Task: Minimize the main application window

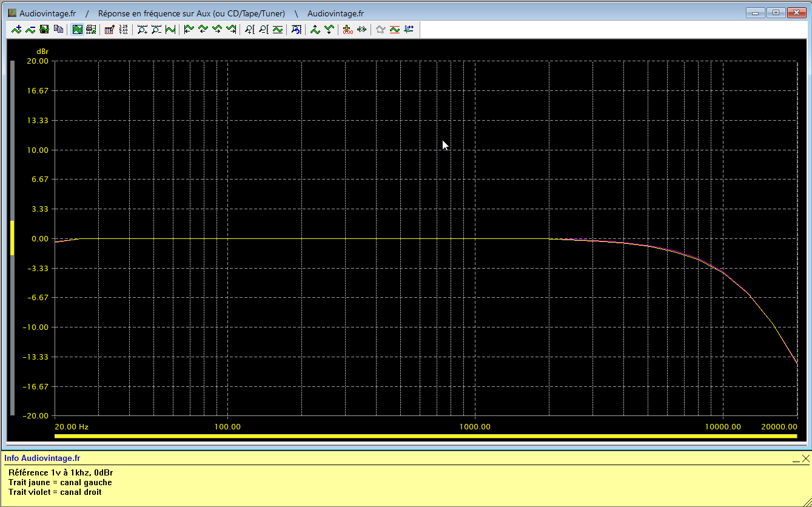Action: [756, 13]
